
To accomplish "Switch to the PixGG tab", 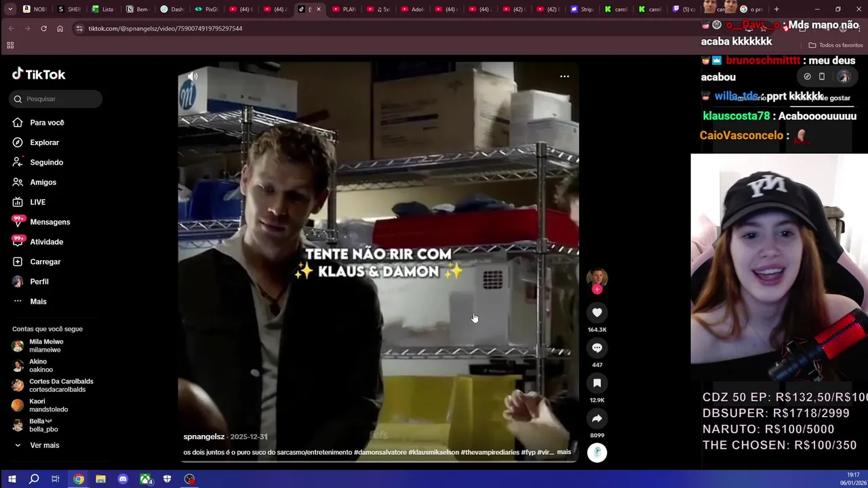I will click(207, 9).
